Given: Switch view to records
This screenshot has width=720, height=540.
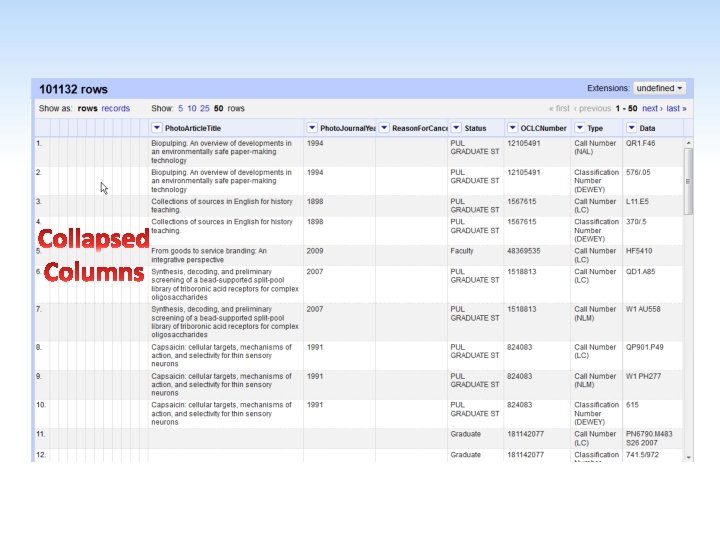Looking at the screenshot, I should pyautogui.click(x=116, y=108).
